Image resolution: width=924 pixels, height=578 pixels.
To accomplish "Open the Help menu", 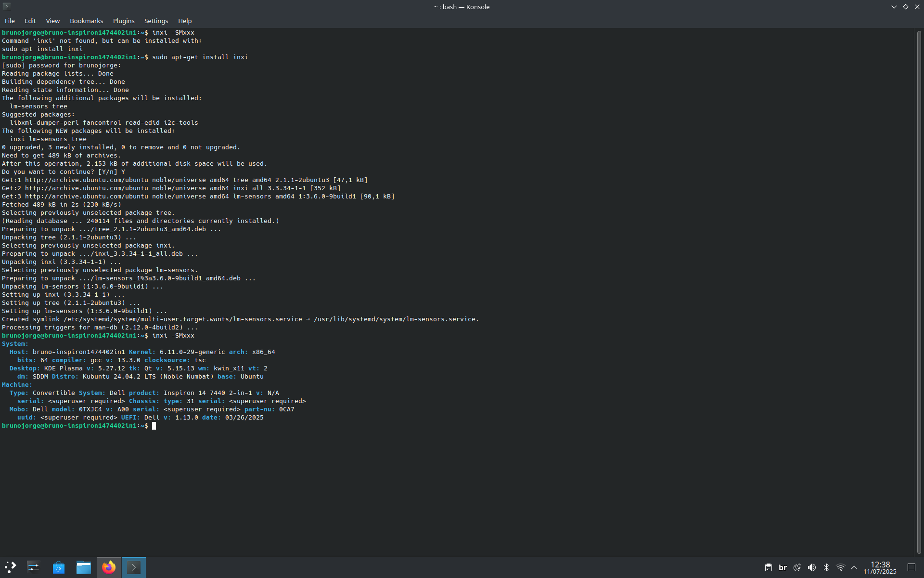I will (x=185, y=21).
